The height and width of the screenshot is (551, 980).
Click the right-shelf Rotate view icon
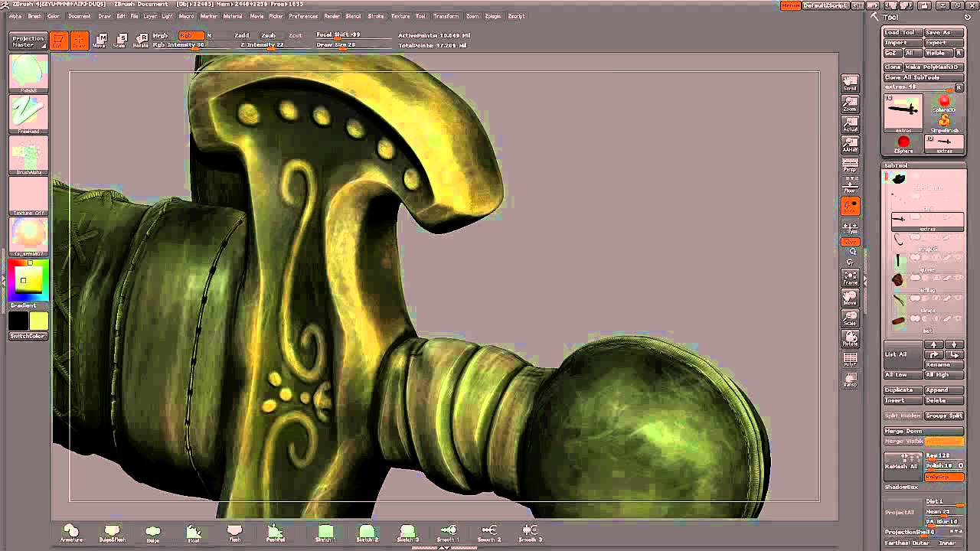tap(850, 338)
